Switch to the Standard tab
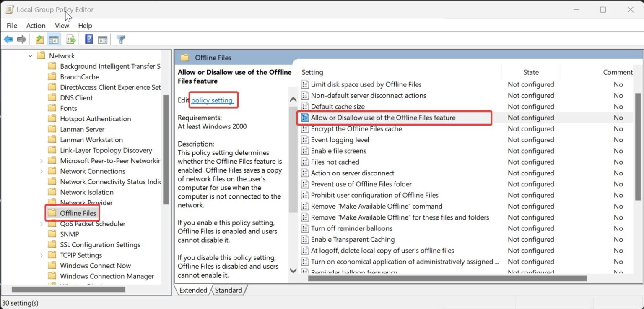This screenshot has width=644, height=309. tap(229, 290)
